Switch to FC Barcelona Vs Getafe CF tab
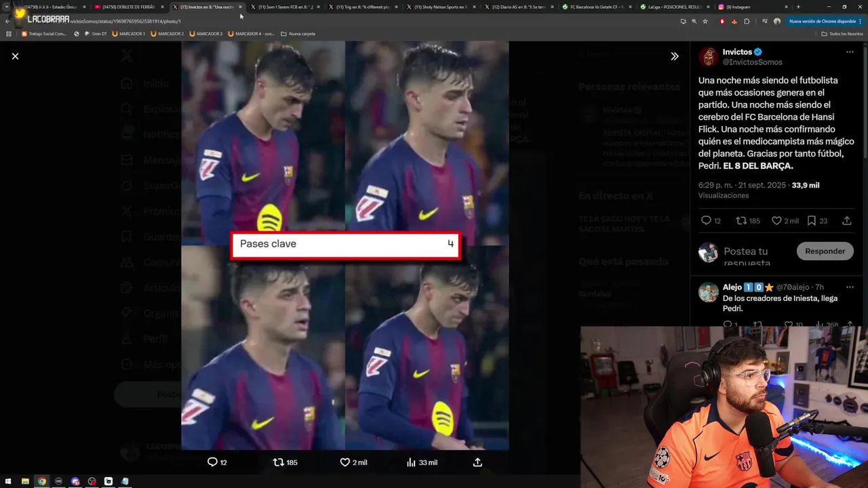Image resolution: width=868 pixels, height=488 pixels. 597,7
